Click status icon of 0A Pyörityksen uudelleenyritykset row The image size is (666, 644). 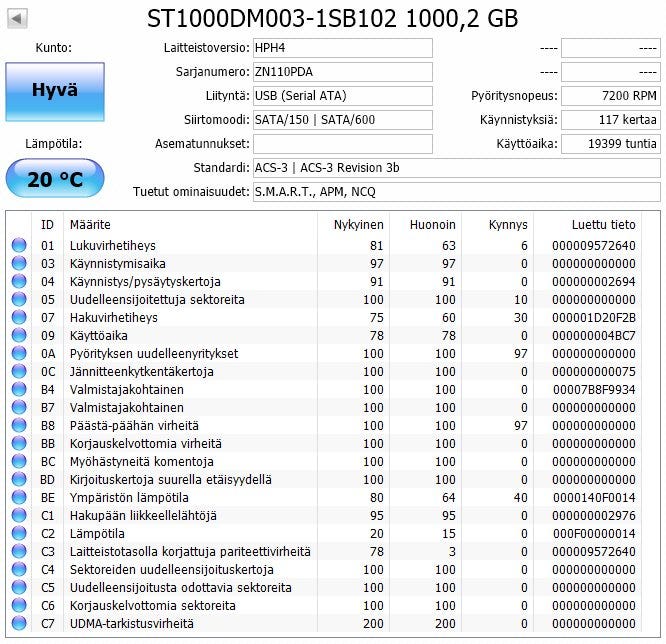[x=19, y=353]
